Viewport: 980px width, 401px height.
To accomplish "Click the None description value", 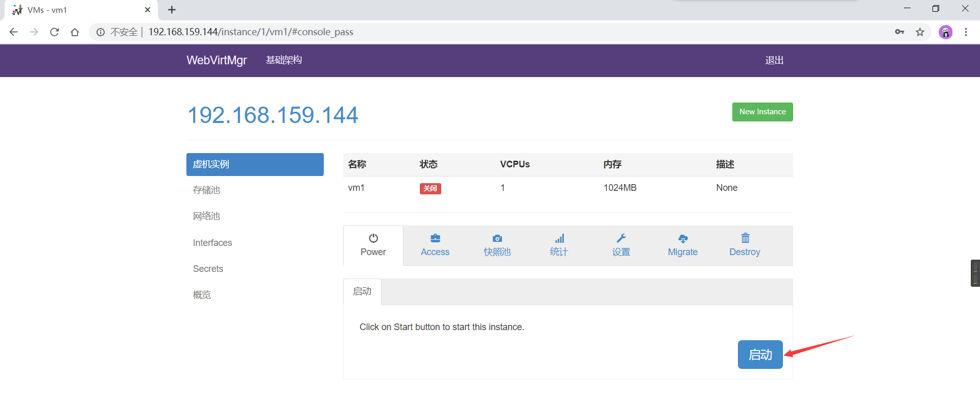I will click(x=727, y=188).
